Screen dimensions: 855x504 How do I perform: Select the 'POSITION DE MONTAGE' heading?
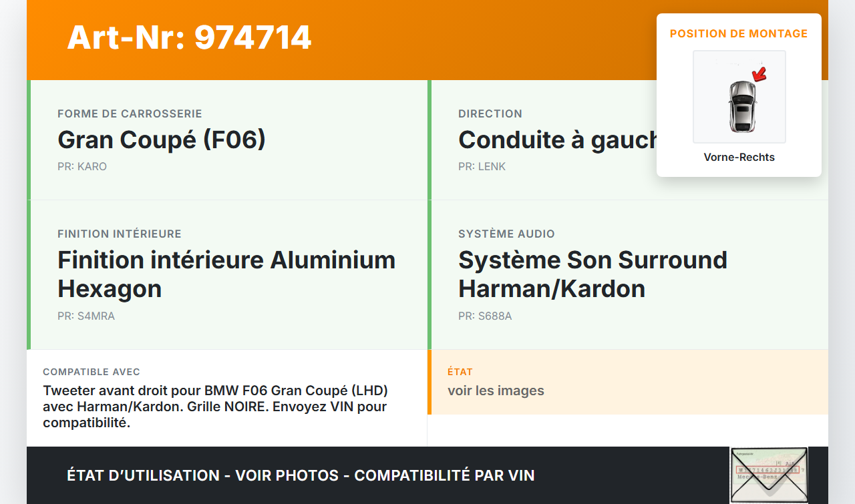click(x=739, y=33)
